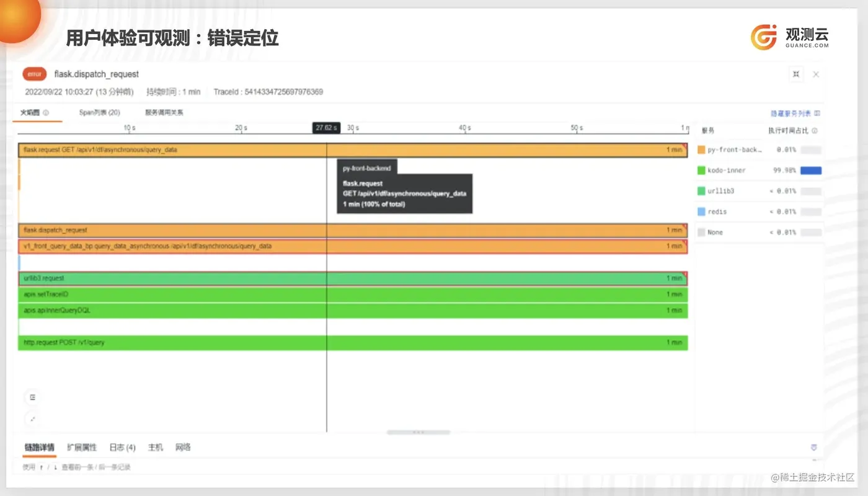
Task: Click the 30 s tick on the timeline
Action: tap(353, 128)
